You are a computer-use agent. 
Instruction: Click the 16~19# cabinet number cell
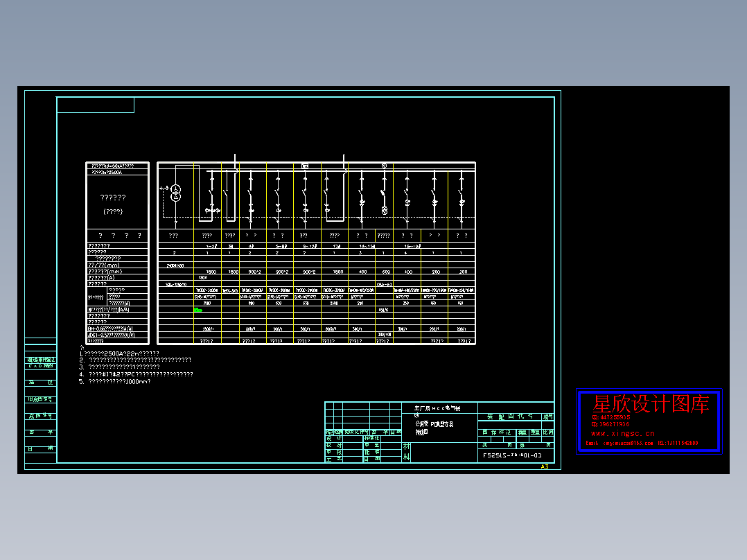pos(412,247)
